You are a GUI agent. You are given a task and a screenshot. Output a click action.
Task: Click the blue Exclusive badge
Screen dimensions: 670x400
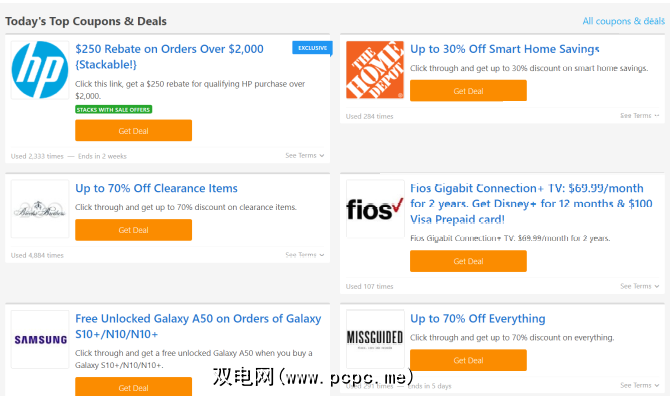coord(312,47)
